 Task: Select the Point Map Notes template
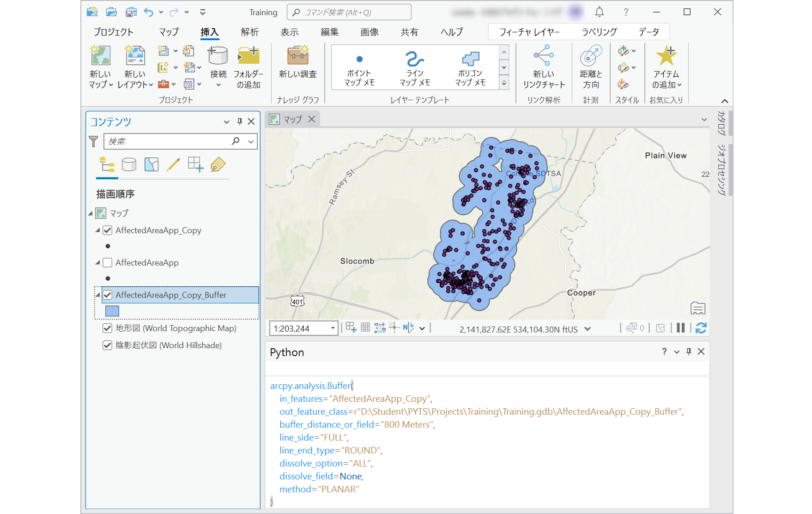coord(359,67)
